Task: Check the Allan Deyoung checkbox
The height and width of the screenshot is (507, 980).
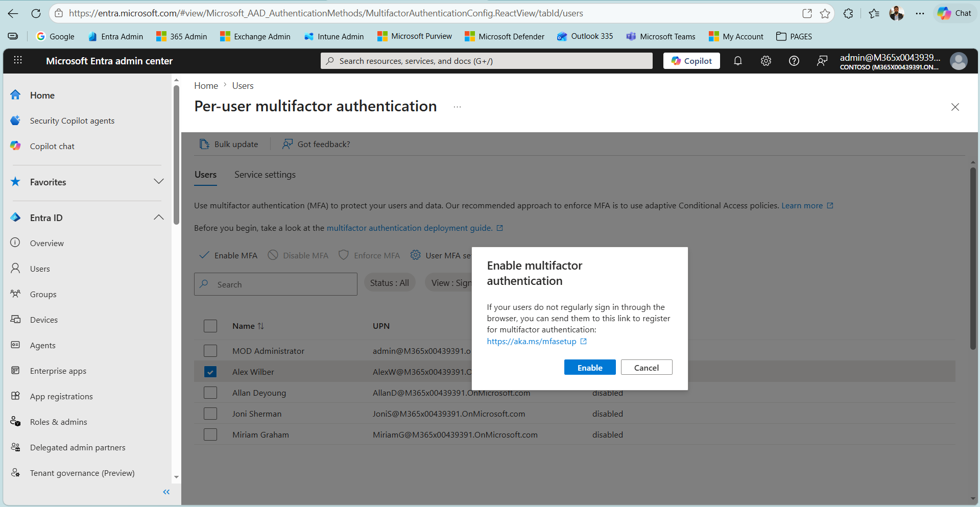Action: click(210, 393)
